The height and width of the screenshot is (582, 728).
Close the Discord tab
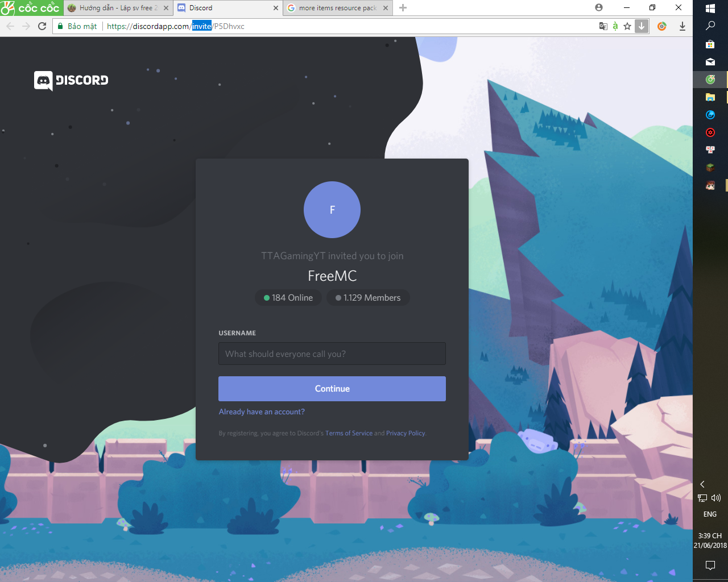click(x=276, y=8)
